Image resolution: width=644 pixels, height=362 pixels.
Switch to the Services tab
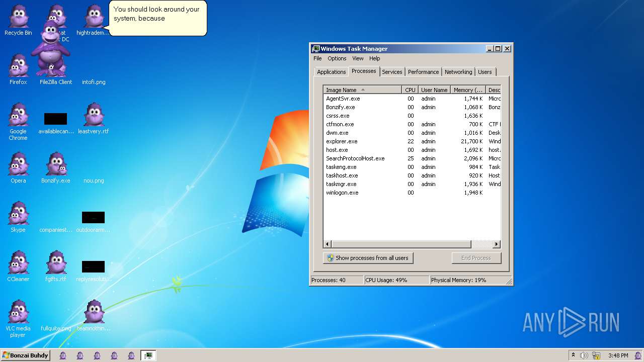click(392, 72)
